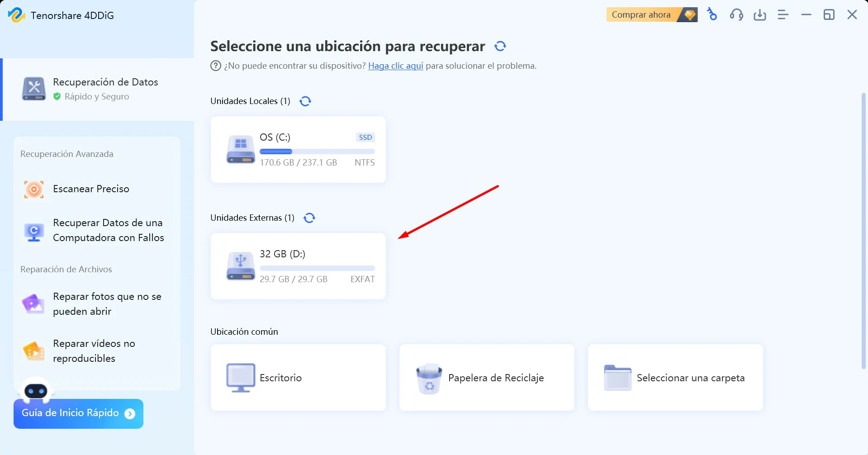
Task: Open Guía de Inicio Rápido button
Action: coord(78,413)
